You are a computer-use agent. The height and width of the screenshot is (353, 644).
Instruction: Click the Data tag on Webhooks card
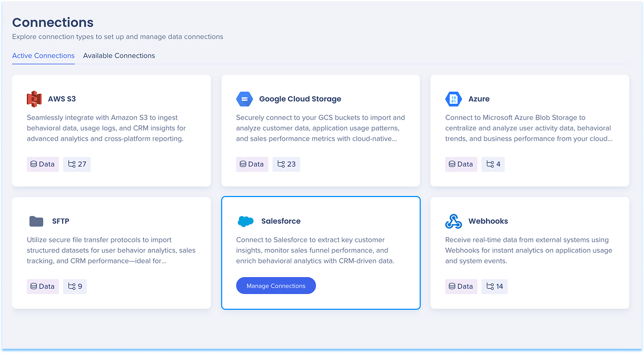(461, 287)
